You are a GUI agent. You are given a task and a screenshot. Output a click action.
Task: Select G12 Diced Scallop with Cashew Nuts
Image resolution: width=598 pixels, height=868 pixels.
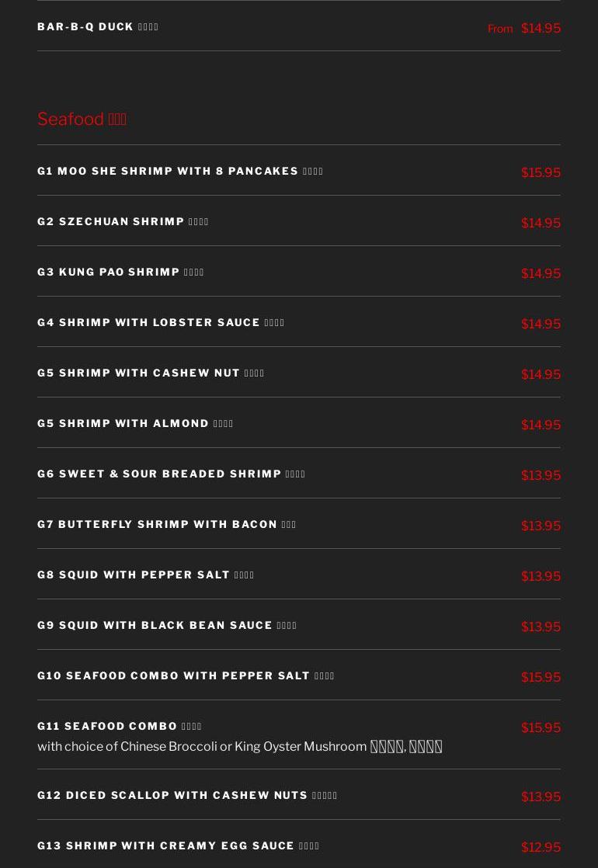point(187,796)
